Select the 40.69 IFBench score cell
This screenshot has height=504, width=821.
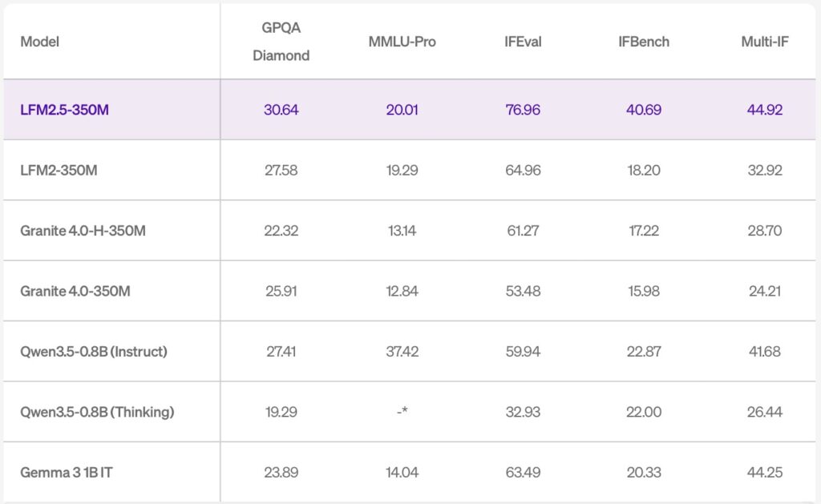point(644,110)
